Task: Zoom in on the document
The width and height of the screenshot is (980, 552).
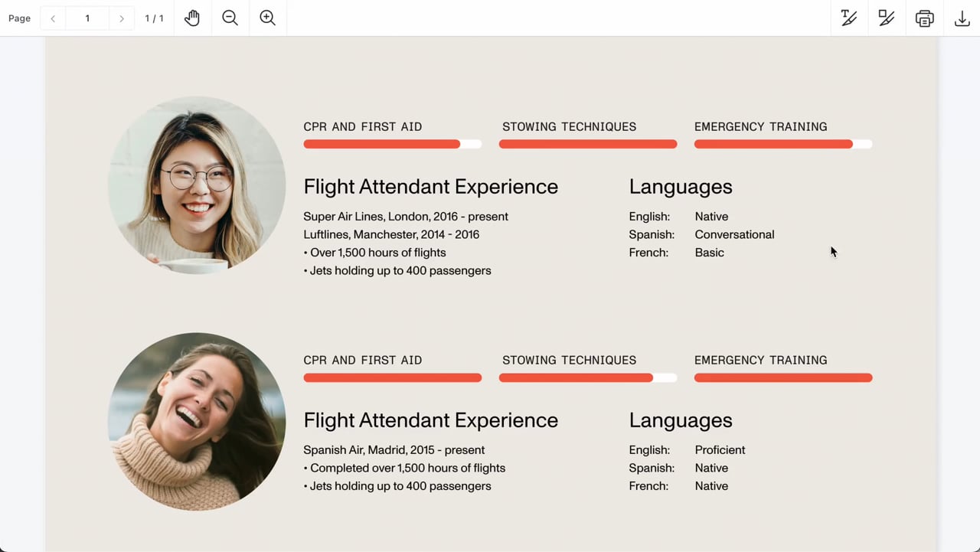Action: [x=267, y=18]
